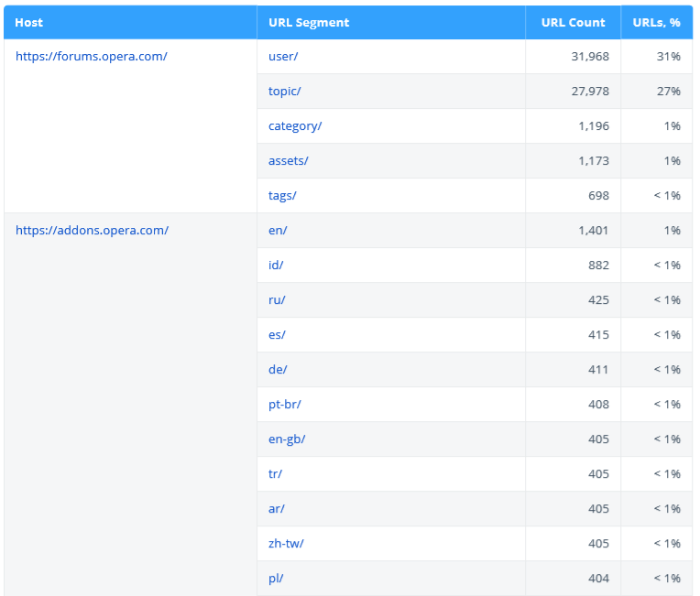Open the ru/ segment link
Screen dimensions: 700x596
point(277,300)
